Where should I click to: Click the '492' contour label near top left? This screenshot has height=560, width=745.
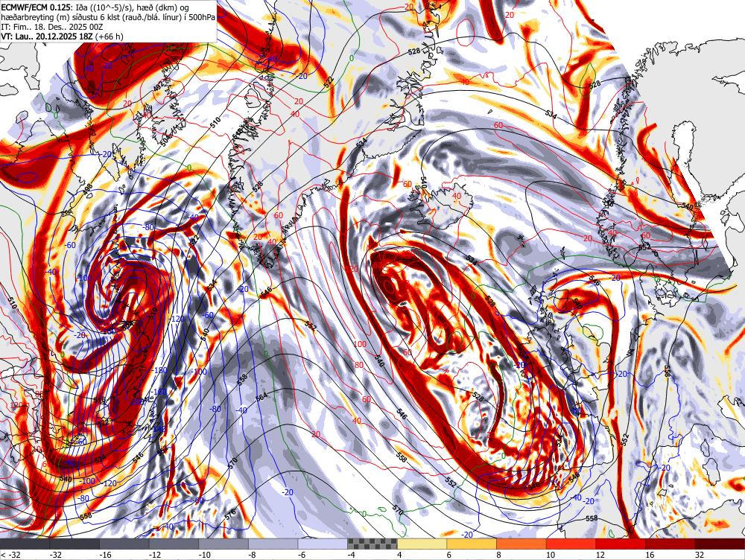(x=158, y=86)
